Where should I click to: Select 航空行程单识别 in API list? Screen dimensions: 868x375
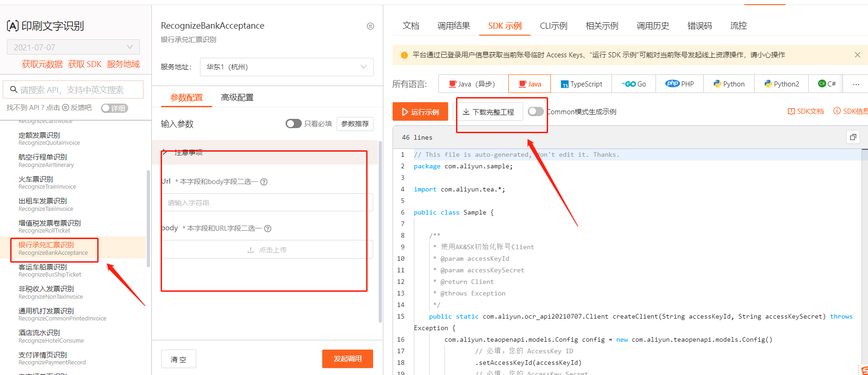pos(46,160)
